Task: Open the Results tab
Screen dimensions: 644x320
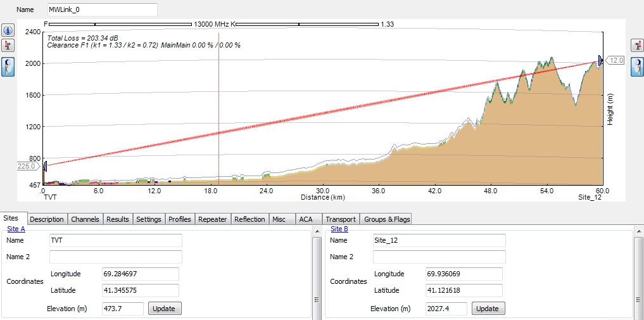Action: point(118,219)
